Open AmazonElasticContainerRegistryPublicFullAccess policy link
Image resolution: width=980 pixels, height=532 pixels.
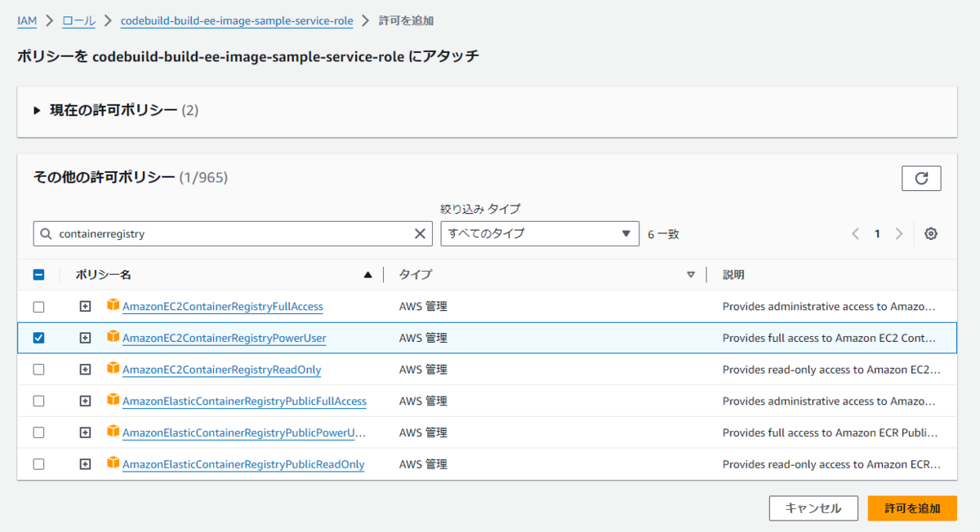coord(245,401)
